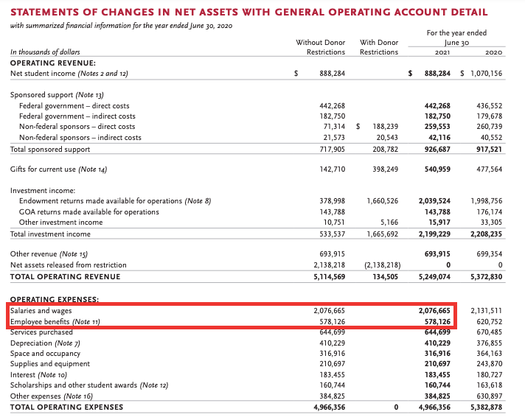Select the 5,372,830 total for 2020
Screen dimensions: 525x420
coord(487,277)
